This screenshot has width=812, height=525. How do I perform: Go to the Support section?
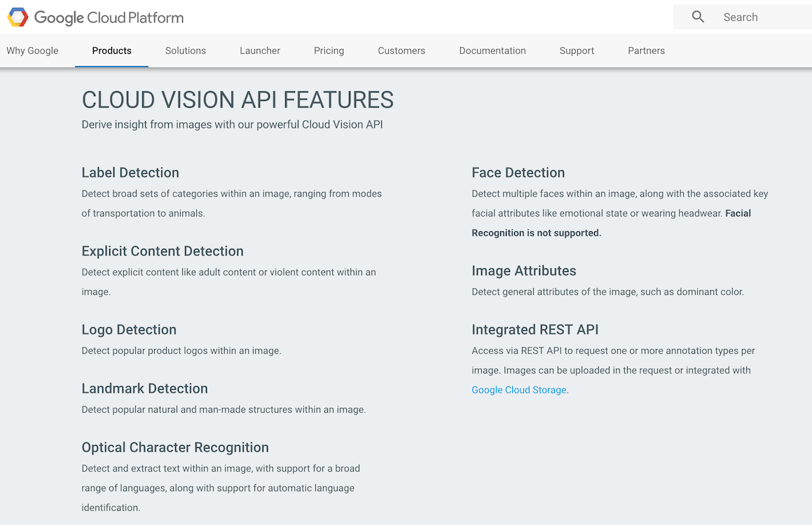coord(576,50)
